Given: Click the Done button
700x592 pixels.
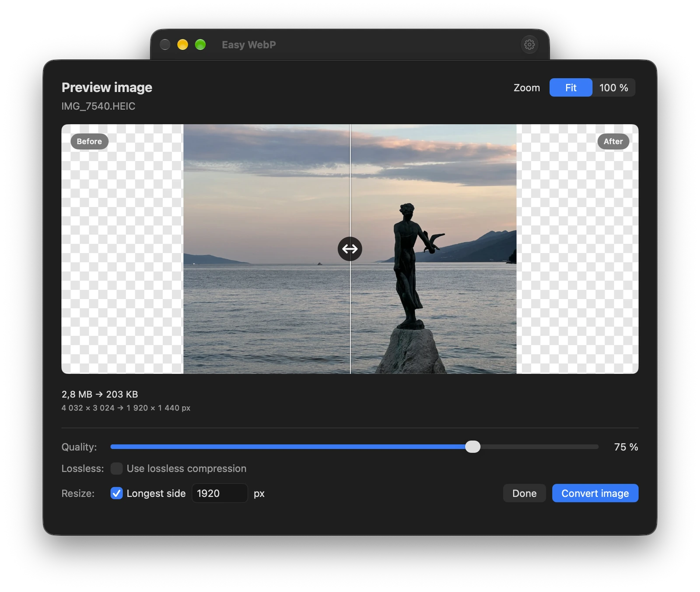Looking at the screenshot, I should tap(524, 493).
